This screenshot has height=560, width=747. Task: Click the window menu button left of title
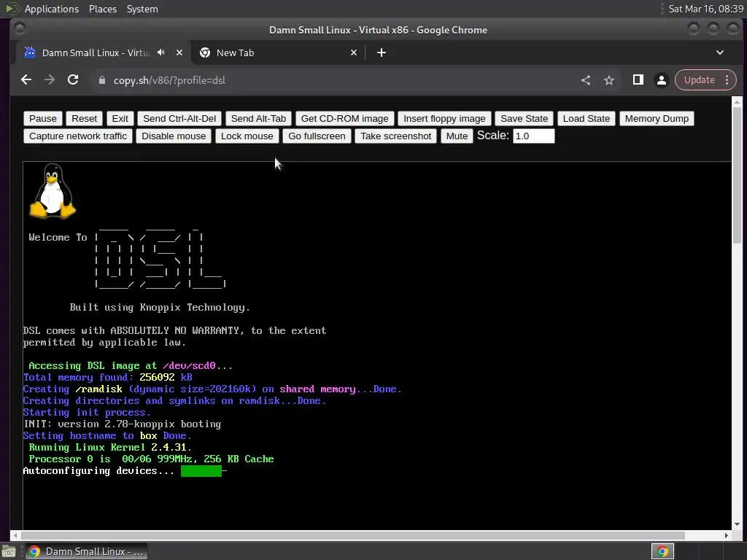click(x=20, y=29)
